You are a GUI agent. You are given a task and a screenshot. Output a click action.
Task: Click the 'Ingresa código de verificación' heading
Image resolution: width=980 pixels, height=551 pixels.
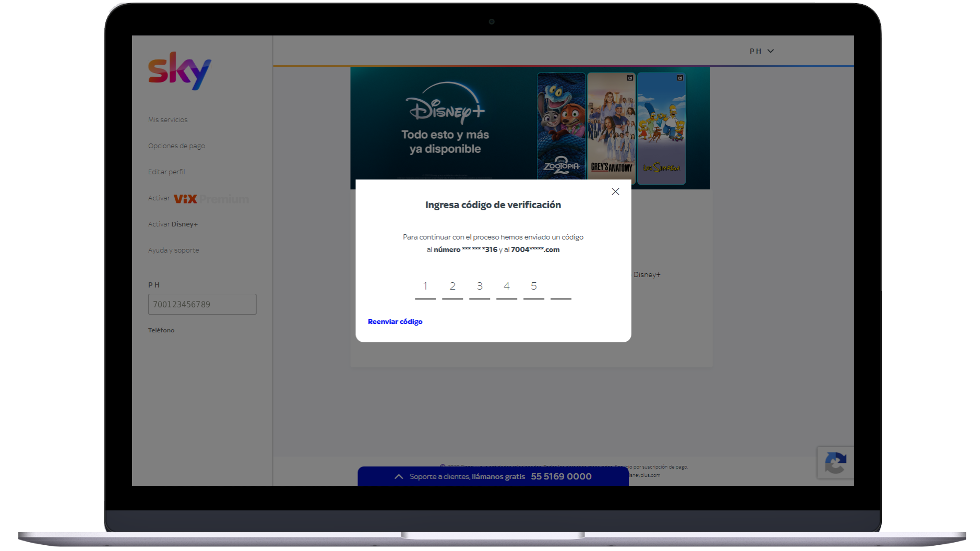493,205
